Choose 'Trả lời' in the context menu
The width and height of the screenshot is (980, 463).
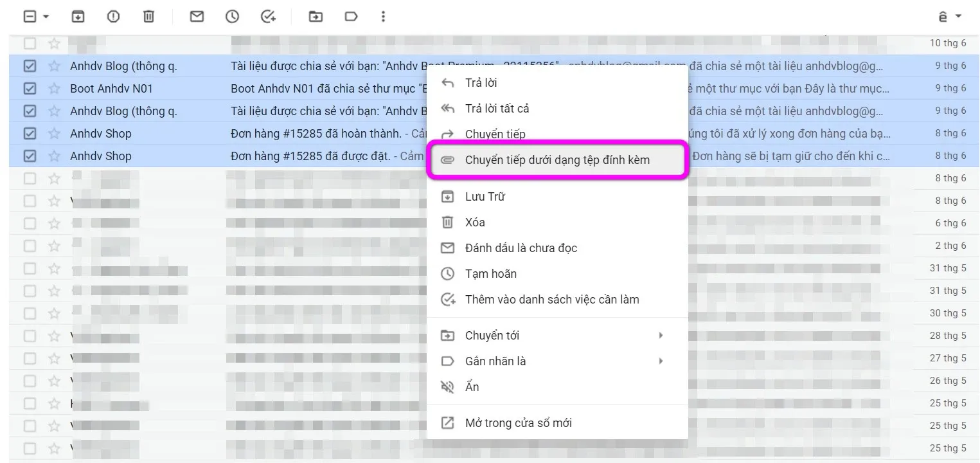[x=557, y=83]
